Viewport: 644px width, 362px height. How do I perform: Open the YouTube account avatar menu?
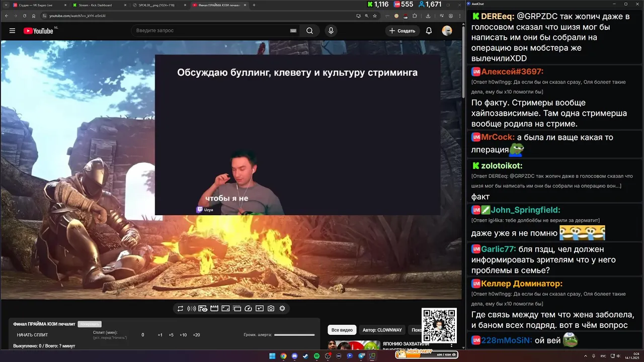click(447, 31)
